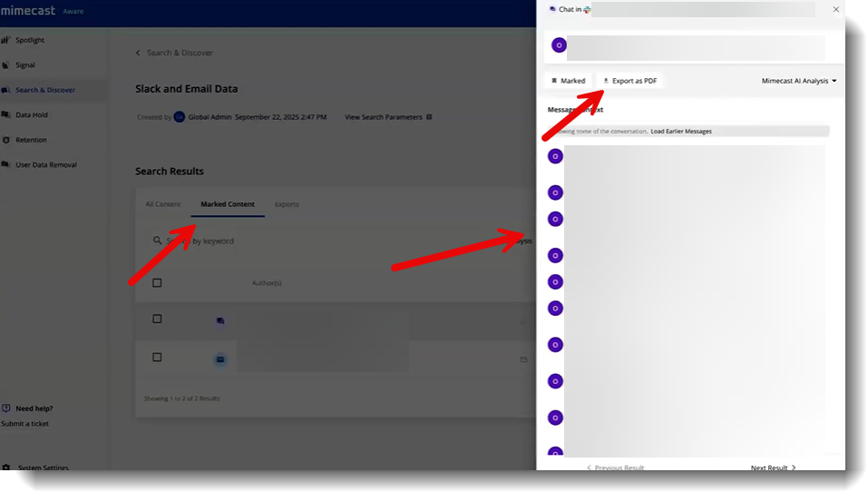Switch to the All Content tab
This screenshot has height=492, width=868.
point(163,204)
